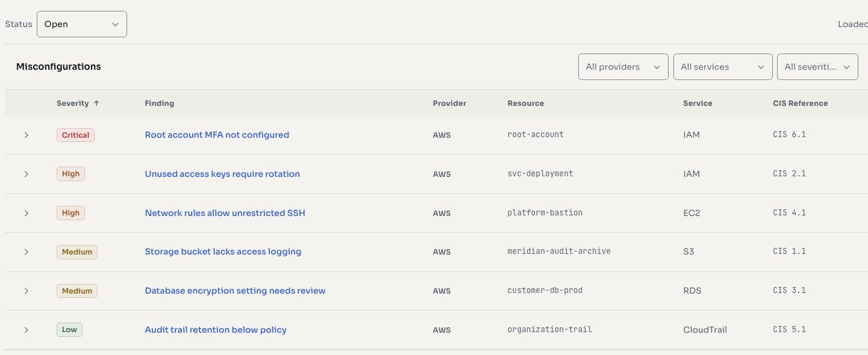The width and height of the screenshot is (868, 355).
Task: Expand the Audit trail retention row chevron
Action: [x=26, y=330]
